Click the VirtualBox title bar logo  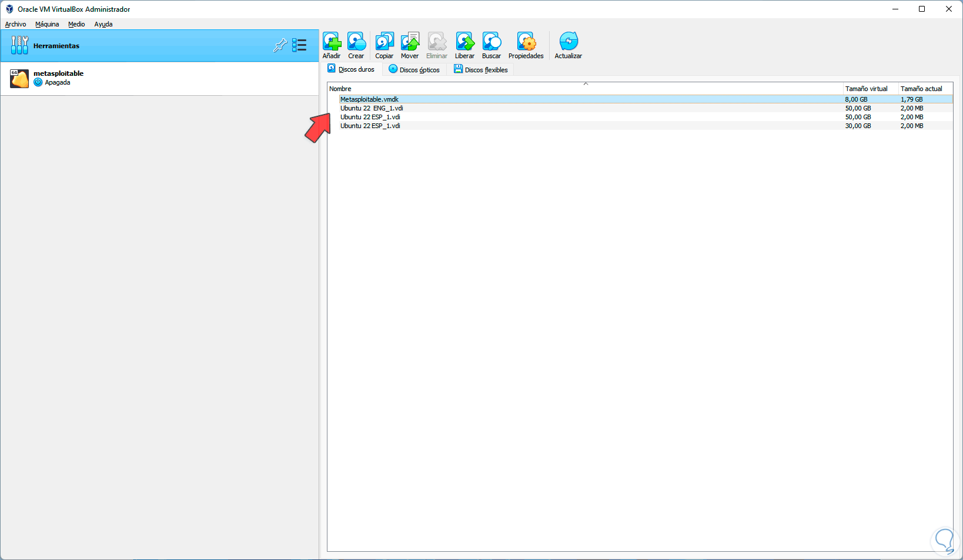[x=9, y=9]
